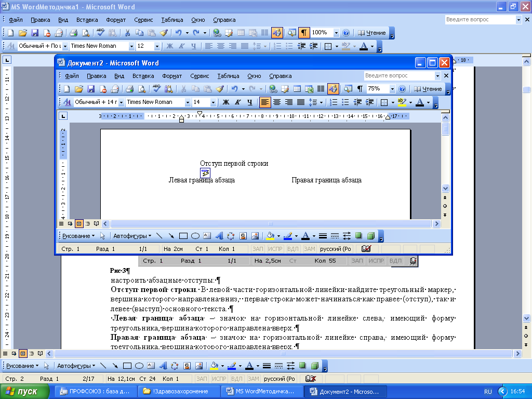This screenshot has width=532, height=399.
Task: Toggle Center alignment in Документ2 toolbar
Action: point(277,102)
